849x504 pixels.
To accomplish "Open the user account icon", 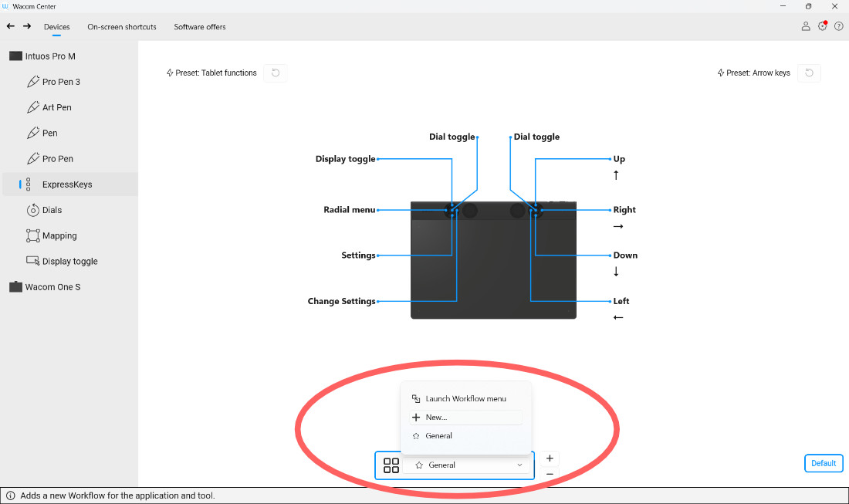I will 806,26.
